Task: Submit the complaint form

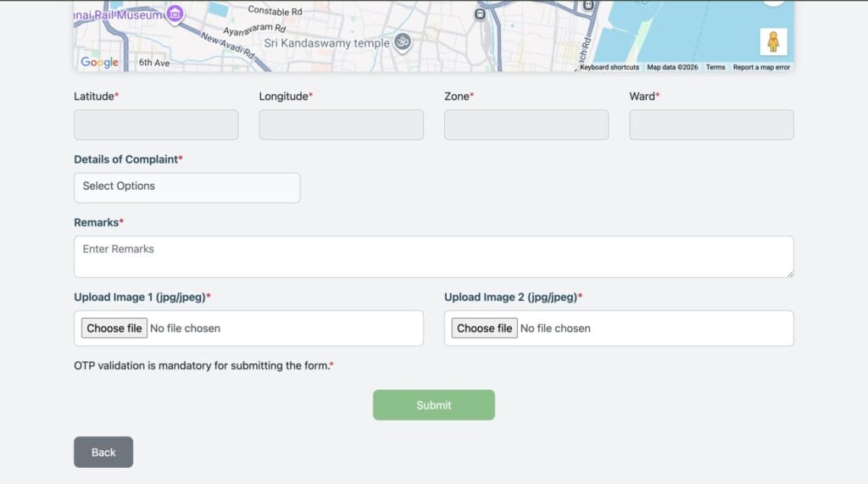Action: (x=434, y=405)
